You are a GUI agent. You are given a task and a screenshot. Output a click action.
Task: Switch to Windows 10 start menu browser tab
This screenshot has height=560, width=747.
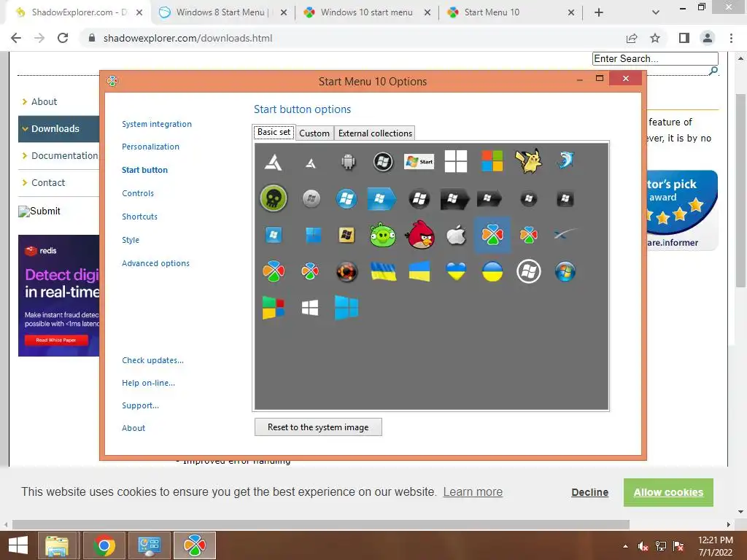[x=366, y=12]
